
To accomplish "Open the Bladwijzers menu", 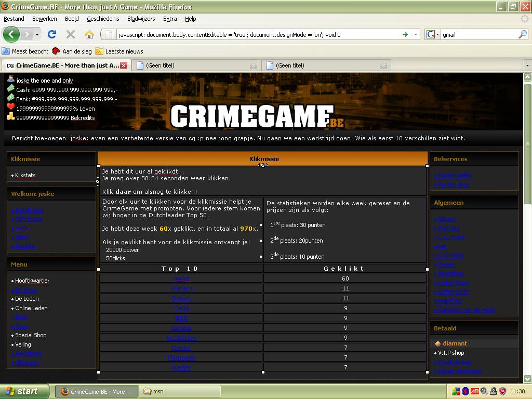I will [141, 19].
